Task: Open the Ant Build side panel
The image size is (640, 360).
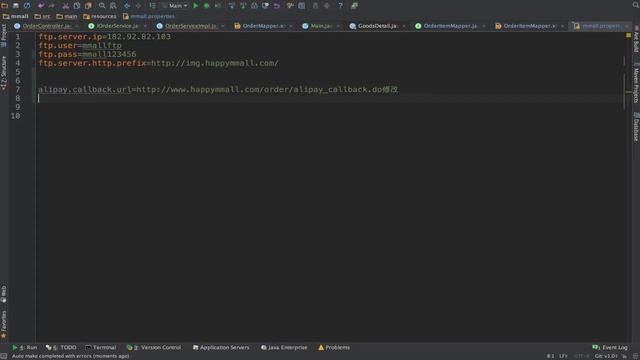Action: pos(636,40)
